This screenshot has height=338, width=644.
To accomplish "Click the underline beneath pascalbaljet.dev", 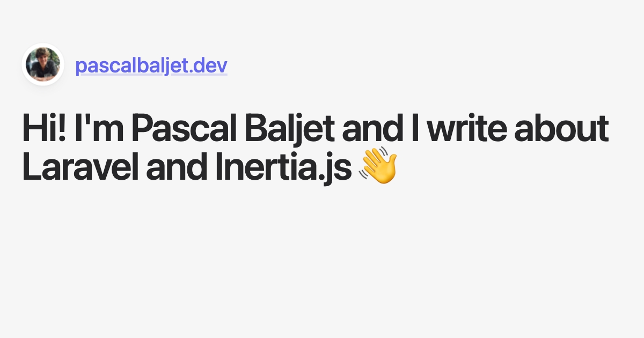I will click(x=151, y=75).
